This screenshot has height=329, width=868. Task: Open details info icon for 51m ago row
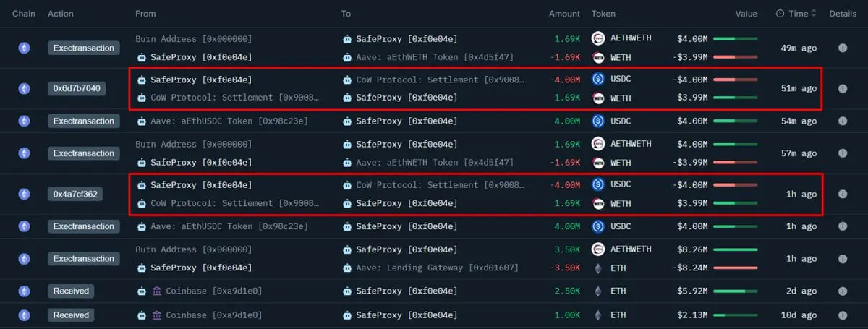click(x=843, y=88)
